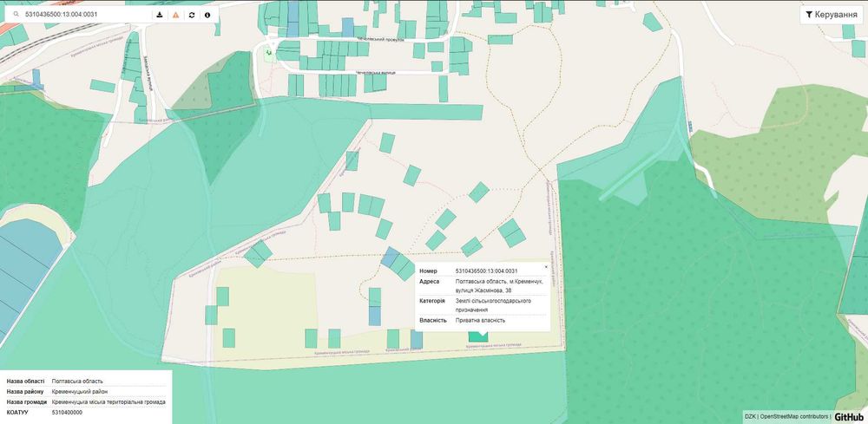868x424 pixels.
Task: Open the DZK attribution link
Action: [x=750, y=417]
